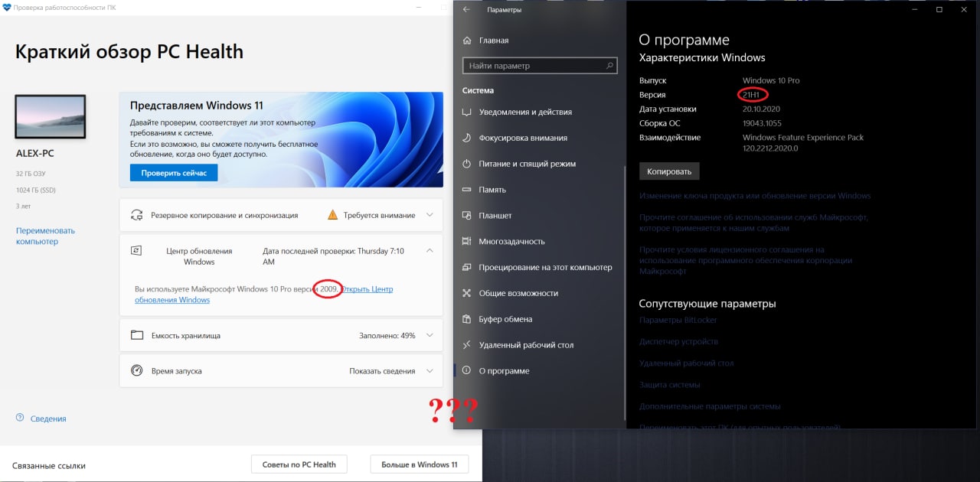Collapse the Центр обновления Windows section chevron
The height and width of the screenshot is (482, 980).
[430, 250]
